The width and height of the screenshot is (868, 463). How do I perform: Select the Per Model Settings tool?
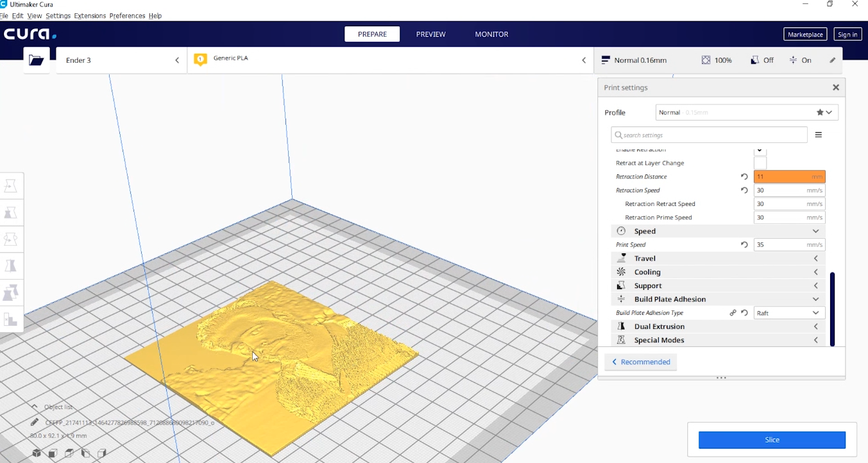pos(11,292)
